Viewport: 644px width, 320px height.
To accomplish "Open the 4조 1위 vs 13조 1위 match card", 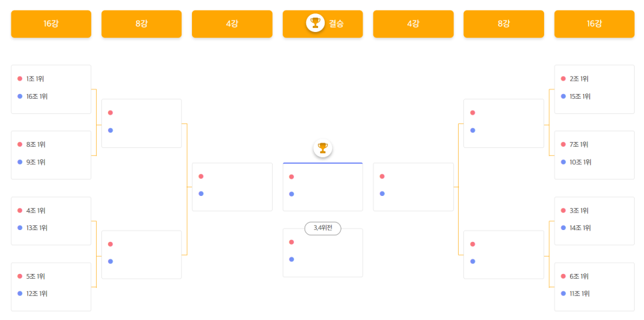I will click(51, 221).
